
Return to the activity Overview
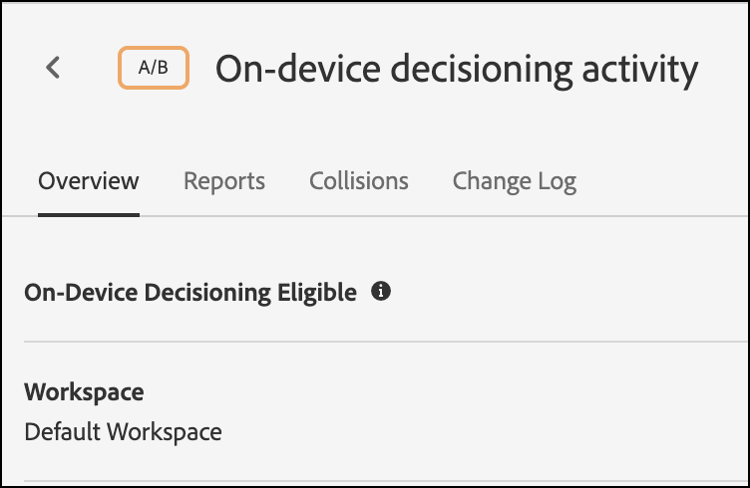[88, 181]
